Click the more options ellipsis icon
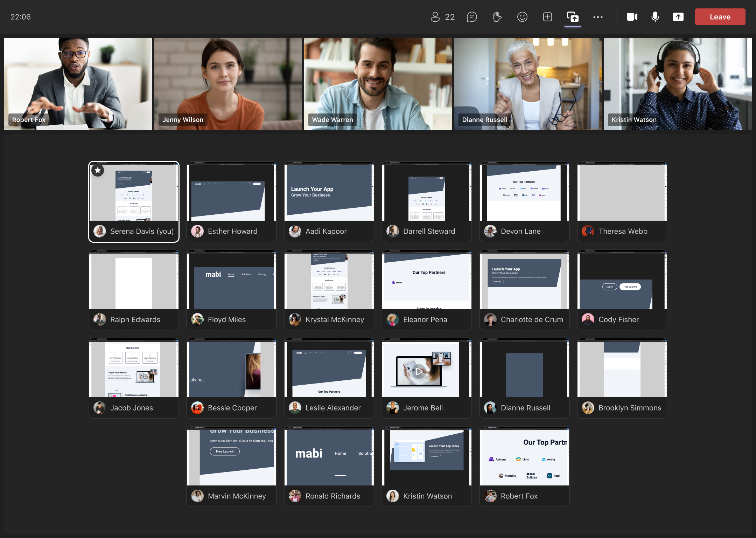 click(x=597, y=17)
